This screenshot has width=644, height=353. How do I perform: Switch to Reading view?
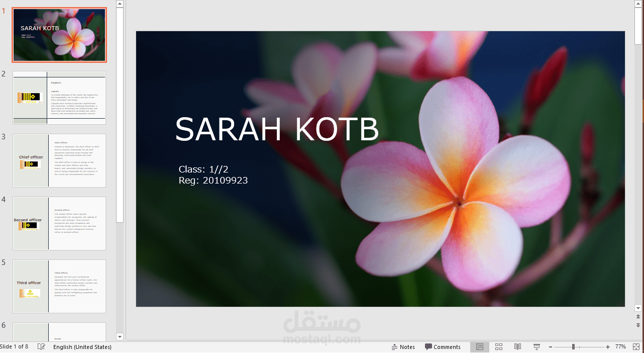517,347
